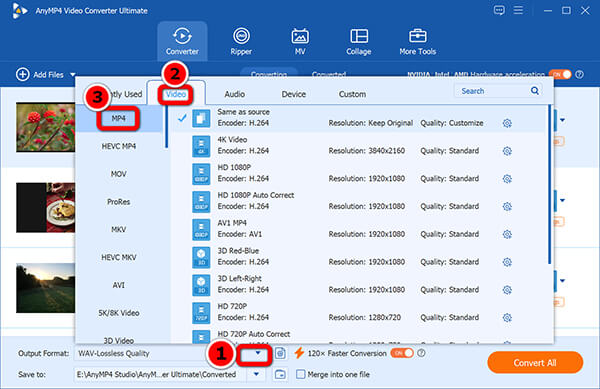This screenshot has height=389, width=600.
Task: Open settings gear for HD 720P profile
Action: click(507, 317)
